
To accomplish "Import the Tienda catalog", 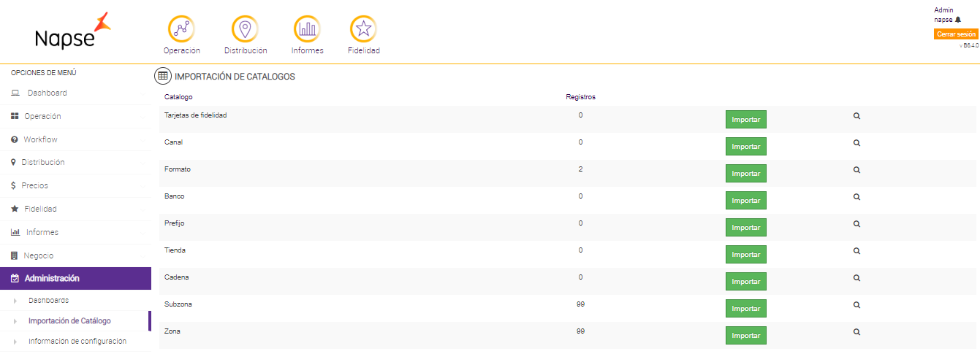I will click(745, 255).
